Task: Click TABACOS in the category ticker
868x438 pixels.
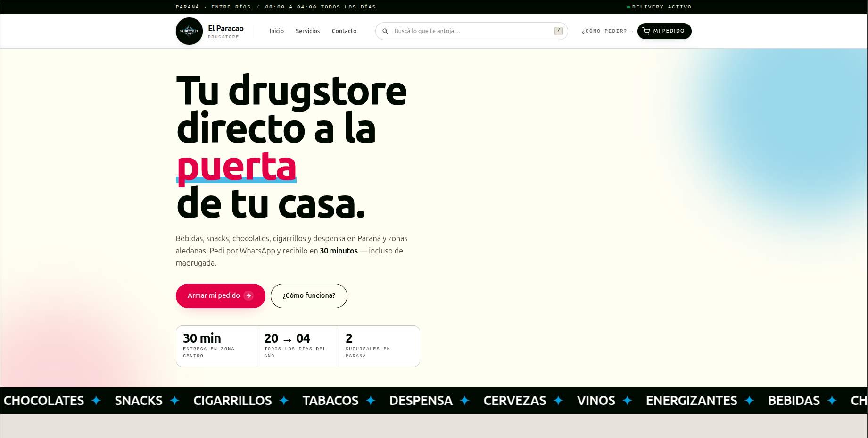Action: [331, 401]
